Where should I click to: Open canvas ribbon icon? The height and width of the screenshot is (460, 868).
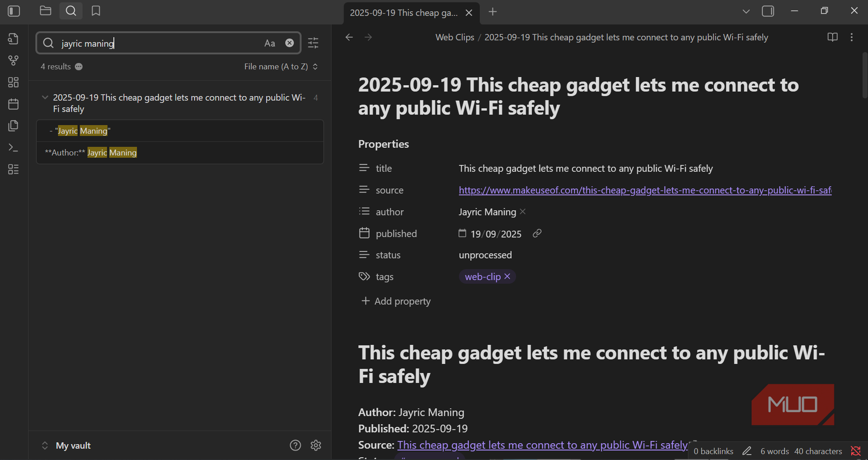point(14,83)
